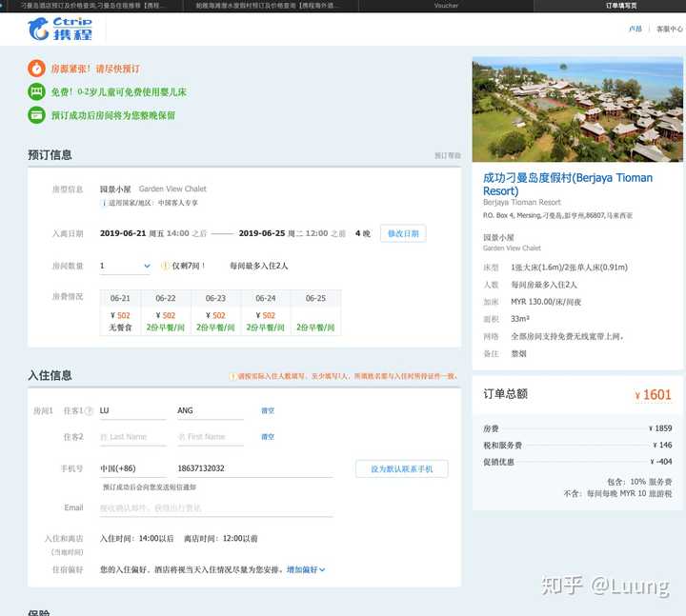Switch to the second hotel-booking browser tab
The width and height of the screenshot is (686, 616).
tap(271, 6)
